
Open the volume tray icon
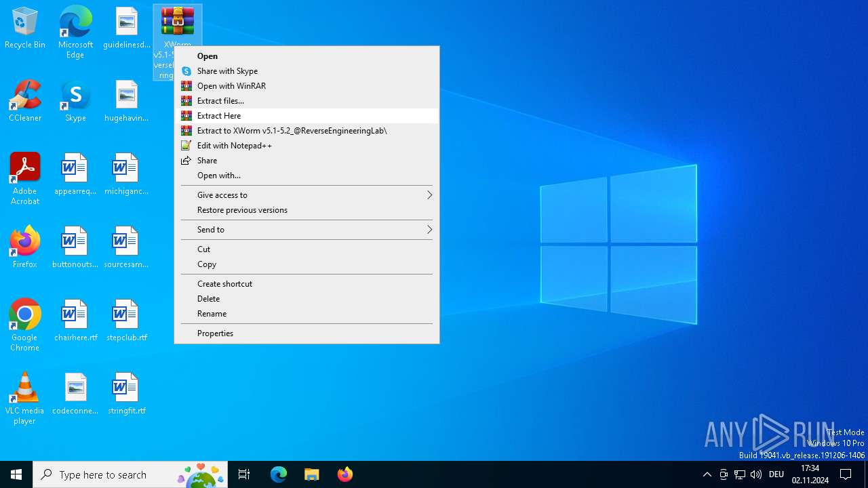[756, 474]
